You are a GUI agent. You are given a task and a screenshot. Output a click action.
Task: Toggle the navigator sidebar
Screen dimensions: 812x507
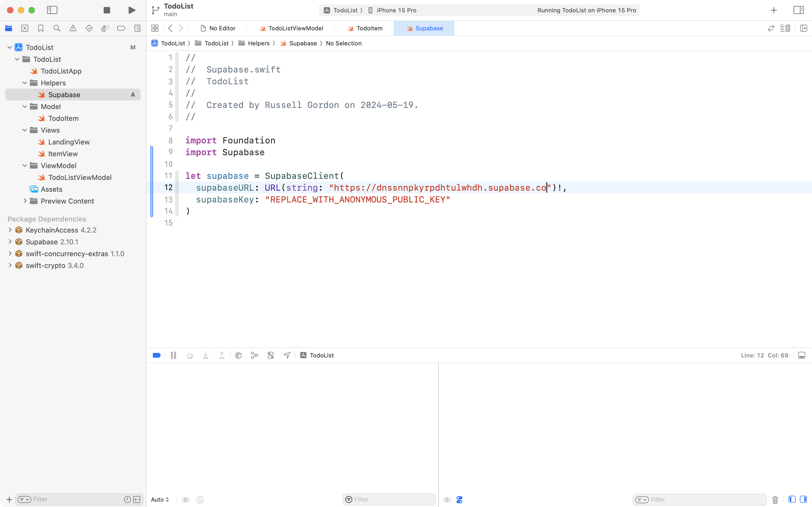(52, 10)
